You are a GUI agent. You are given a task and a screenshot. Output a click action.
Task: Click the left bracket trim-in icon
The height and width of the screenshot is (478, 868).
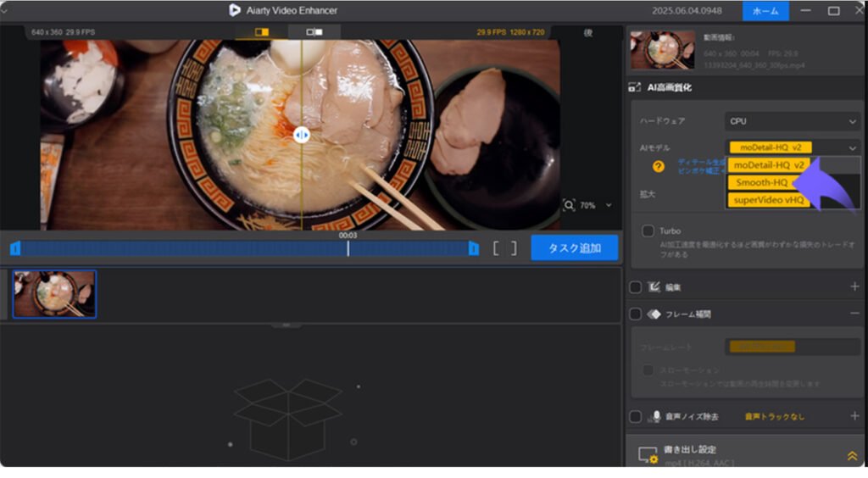coord(496,248)
